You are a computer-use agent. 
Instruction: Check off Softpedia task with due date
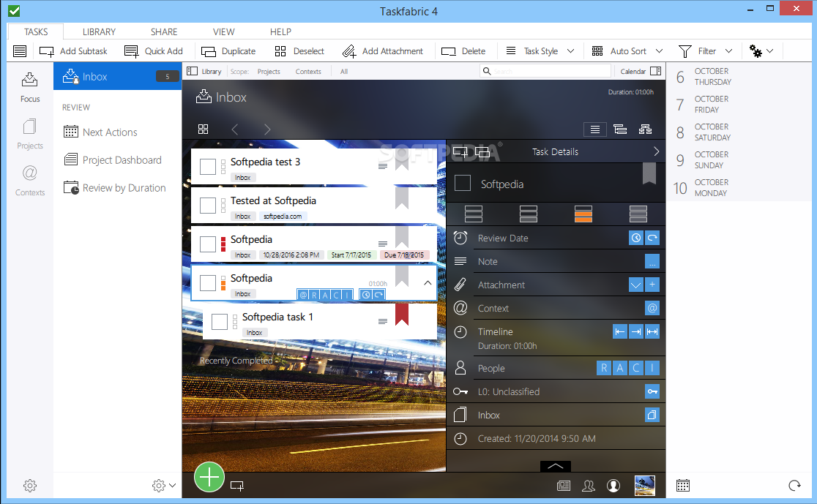pyautogui.click(x=208, y=244)
